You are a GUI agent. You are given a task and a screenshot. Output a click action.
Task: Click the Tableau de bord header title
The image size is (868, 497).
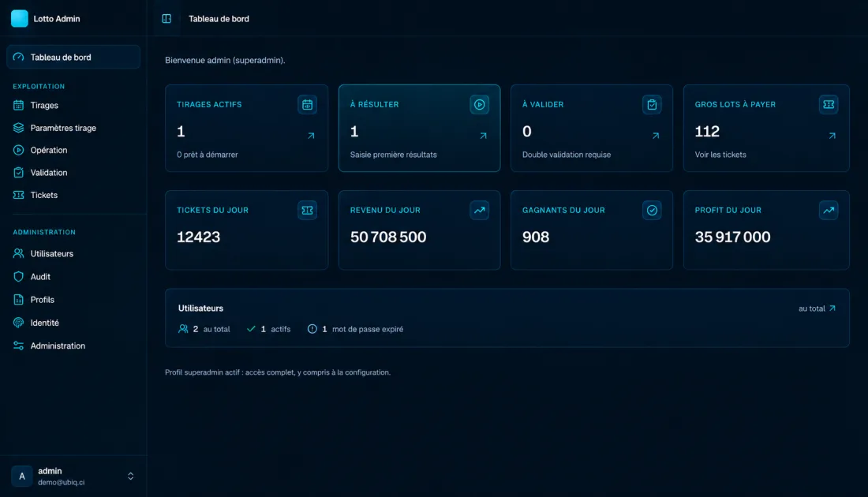coord(219,19)
